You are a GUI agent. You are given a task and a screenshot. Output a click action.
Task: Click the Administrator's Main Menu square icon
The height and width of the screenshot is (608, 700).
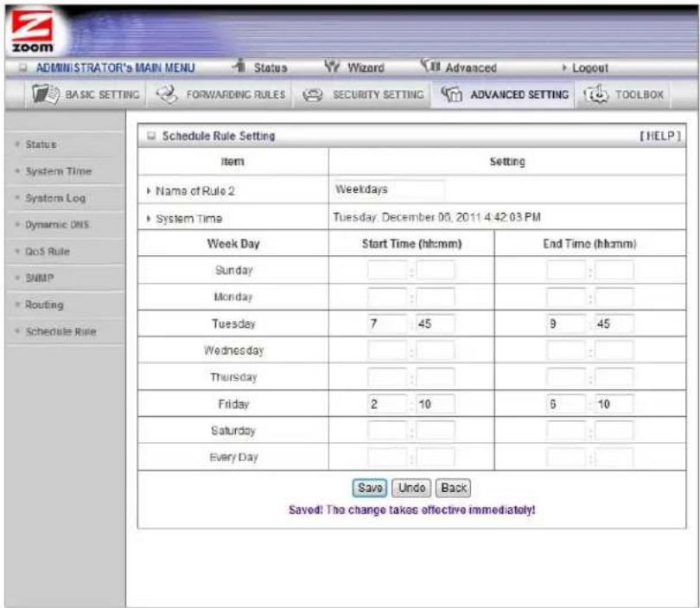coord(23,68)
